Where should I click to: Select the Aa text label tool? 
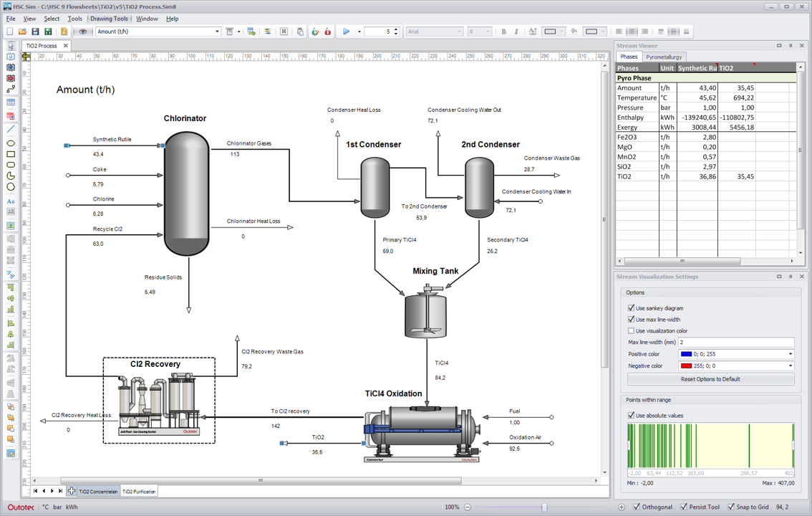[x=10, y=201]
